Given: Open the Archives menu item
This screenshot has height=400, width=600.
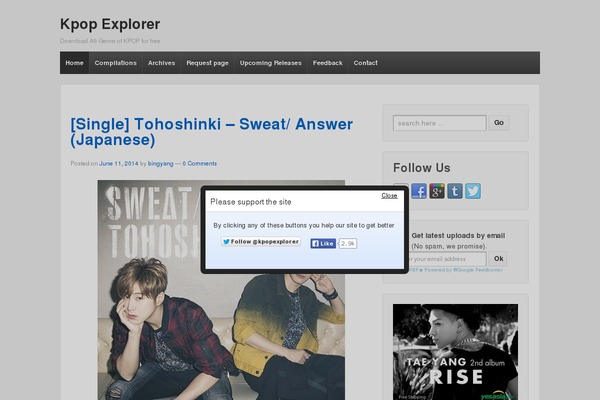Looking at the screenshot, I should [x=161, y=63].
